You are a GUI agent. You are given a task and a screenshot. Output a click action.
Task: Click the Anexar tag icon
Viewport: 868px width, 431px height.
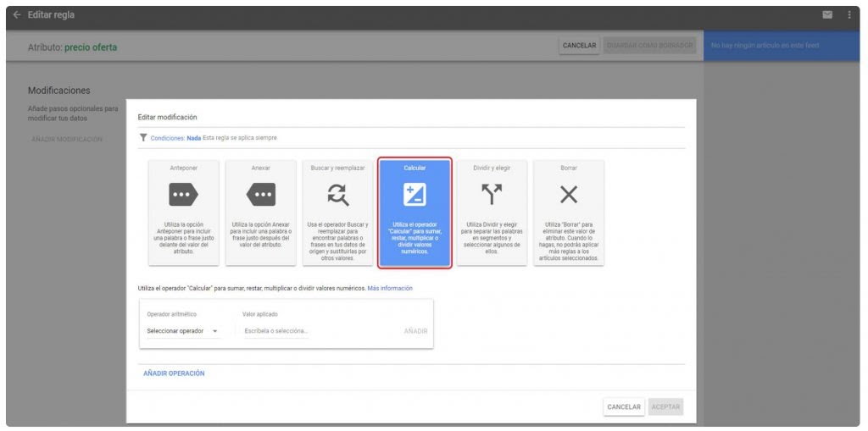pos(261,194)
